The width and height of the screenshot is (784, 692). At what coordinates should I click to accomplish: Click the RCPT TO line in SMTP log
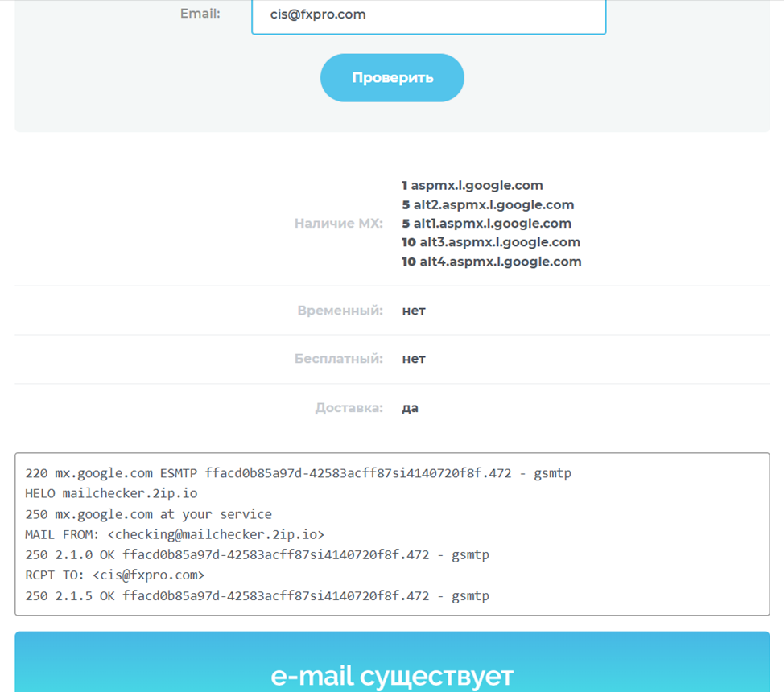115,575
